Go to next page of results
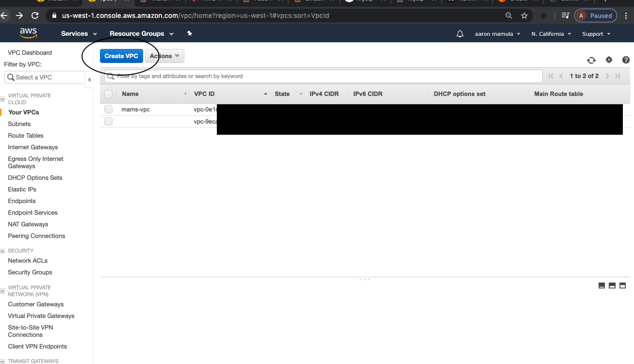This screenshot has height=364, width=634. 607,76
